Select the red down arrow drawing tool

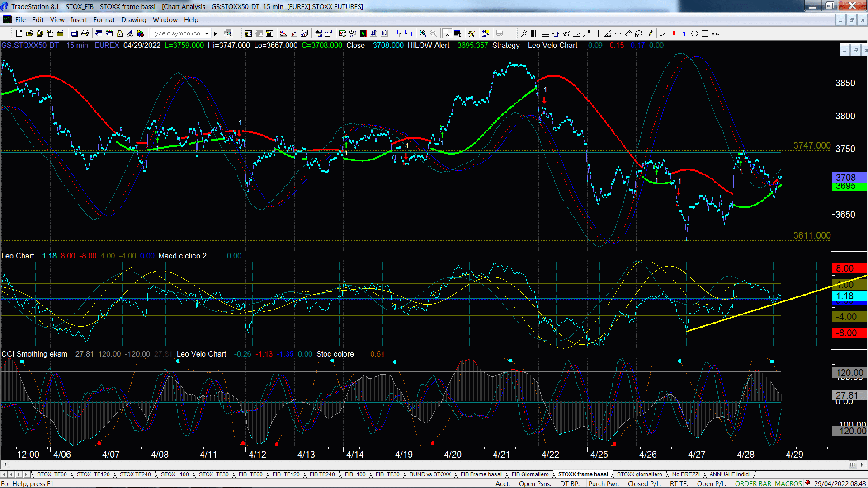tap(674, 33)
